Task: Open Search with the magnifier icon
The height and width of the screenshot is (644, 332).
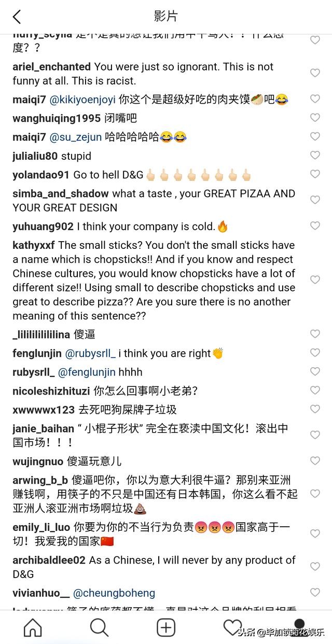Action: point(99,627)
